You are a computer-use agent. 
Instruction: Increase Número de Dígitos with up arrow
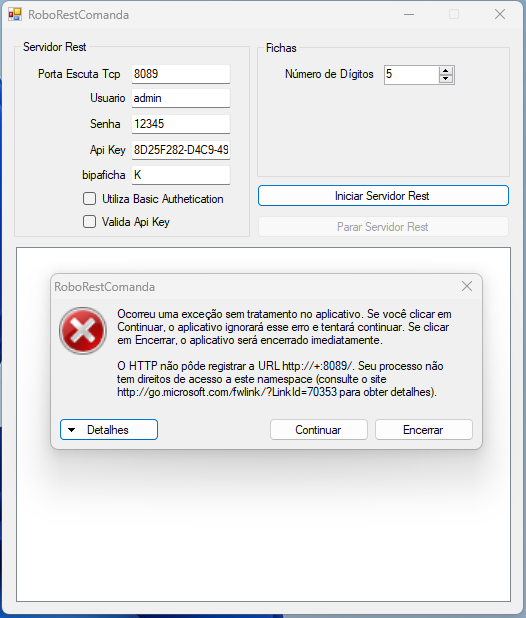coord(446,71)
